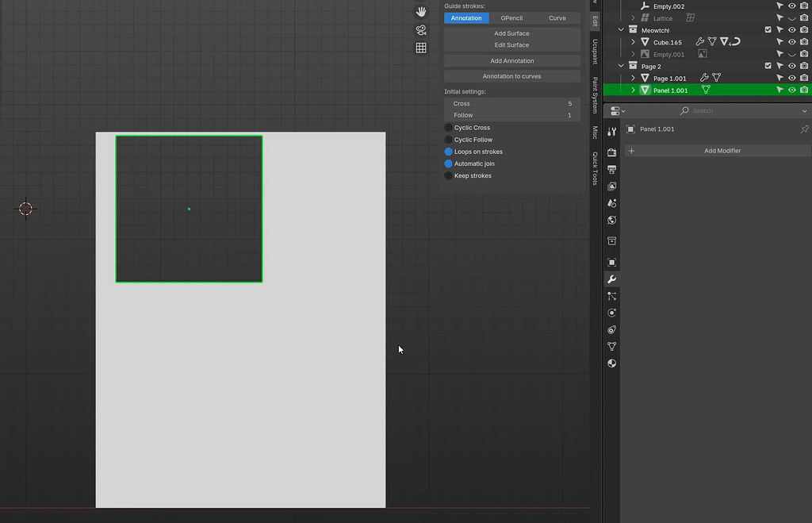
Task: Open Object Constraints properties tab
Action: coord(611,329)
